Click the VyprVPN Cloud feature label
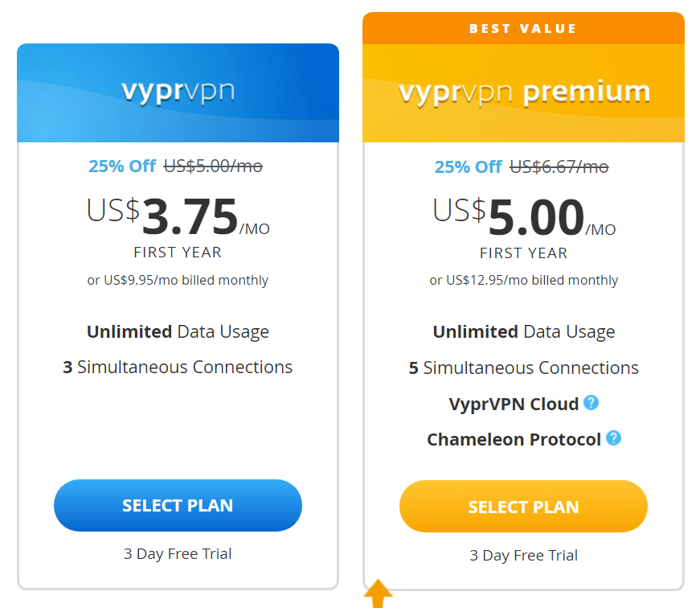Viewport: 700px width, 608px height. 514,404
